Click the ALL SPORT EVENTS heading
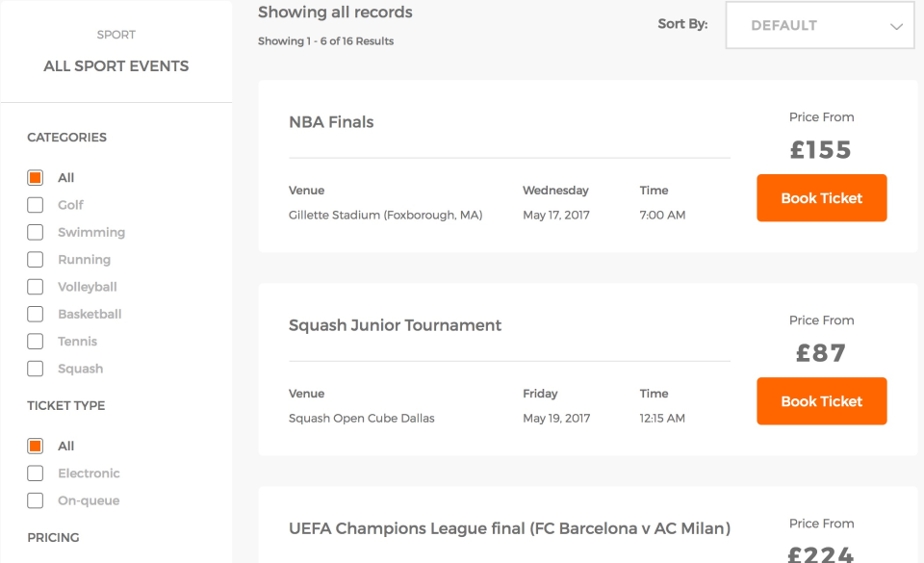 [x=115, y=65]
